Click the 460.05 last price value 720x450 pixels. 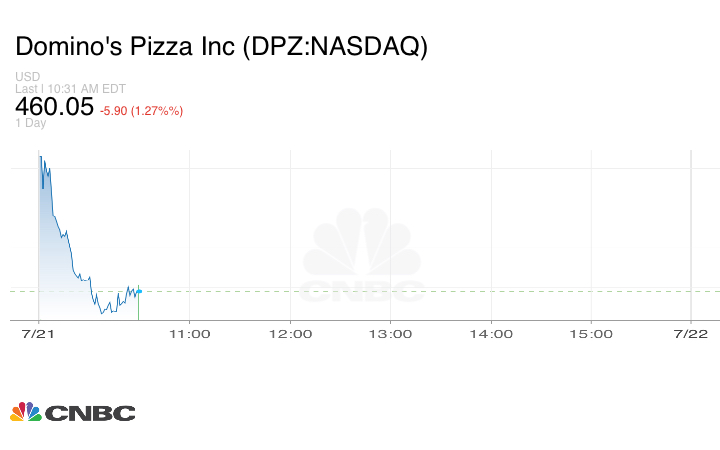point(54,107)
